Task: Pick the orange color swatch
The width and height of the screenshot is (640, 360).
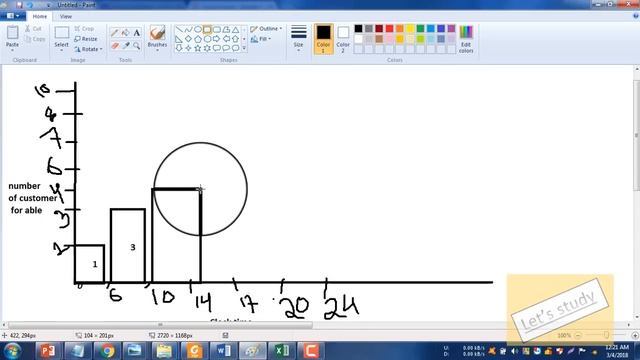Action: click(x=400, y=29)
